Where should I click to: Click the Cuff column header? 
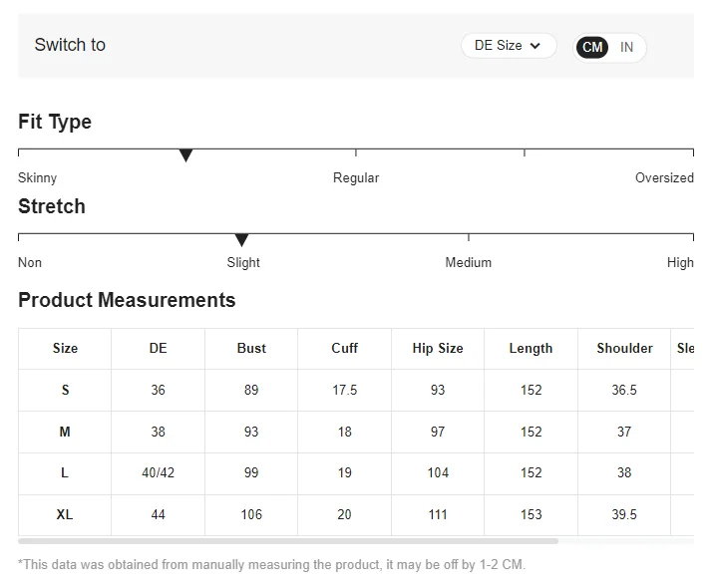click(344, 348)
